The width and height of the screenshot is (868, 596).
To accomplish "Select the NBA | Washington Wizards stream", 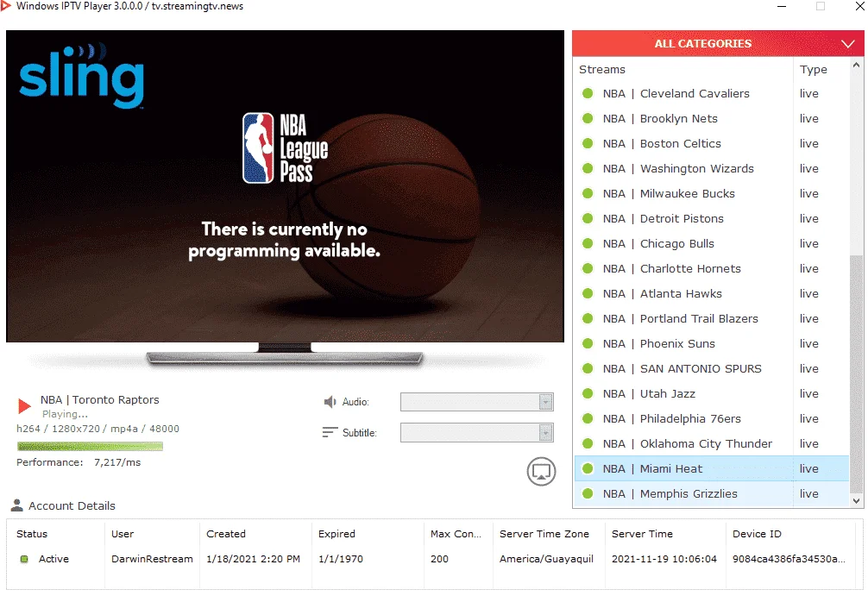I will [x=711, y=168].
